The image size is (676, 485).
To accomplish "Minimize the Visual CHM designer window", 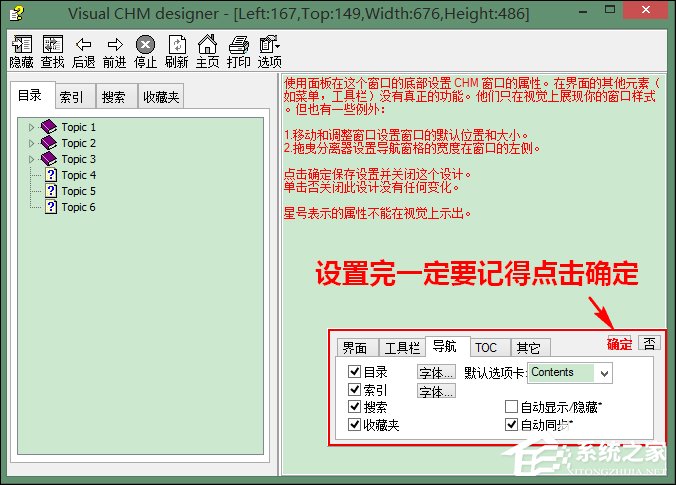I will click(583, 10).
